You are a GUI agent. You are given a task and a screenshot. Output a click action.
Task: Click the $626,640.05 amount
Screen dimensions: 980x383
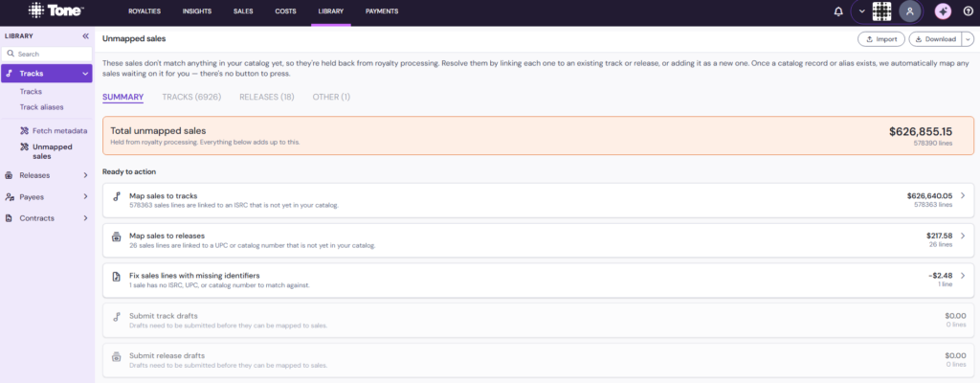tap(929, 196)
